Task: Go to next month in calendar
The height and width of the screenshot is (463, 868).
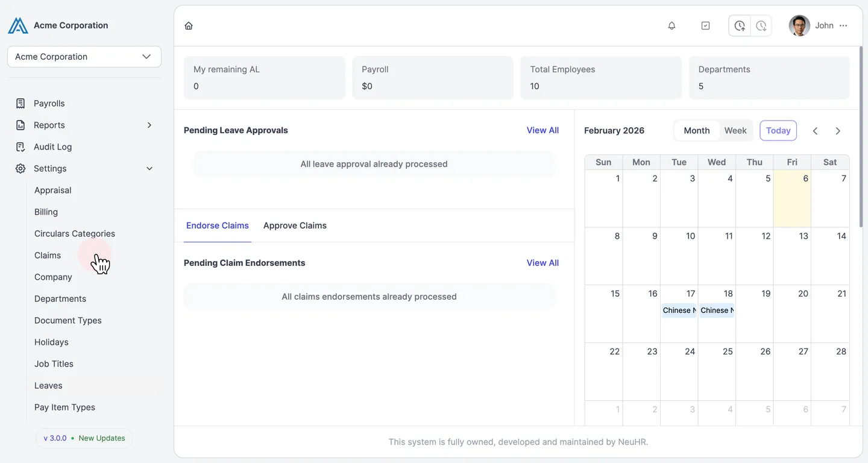Action: (838, 131)
